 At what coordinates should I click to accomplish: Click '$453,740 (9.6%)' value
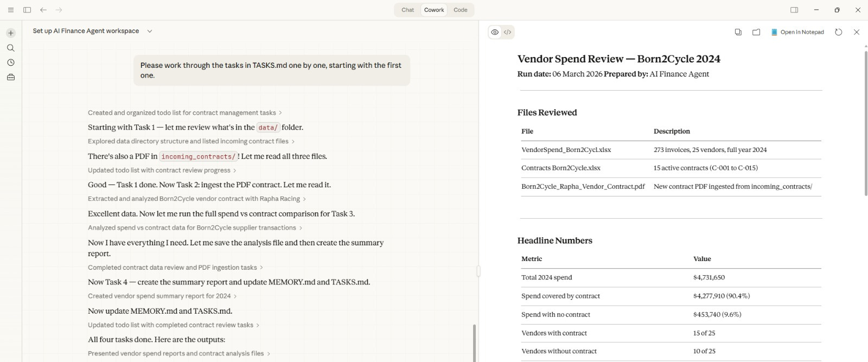(717, 315)
